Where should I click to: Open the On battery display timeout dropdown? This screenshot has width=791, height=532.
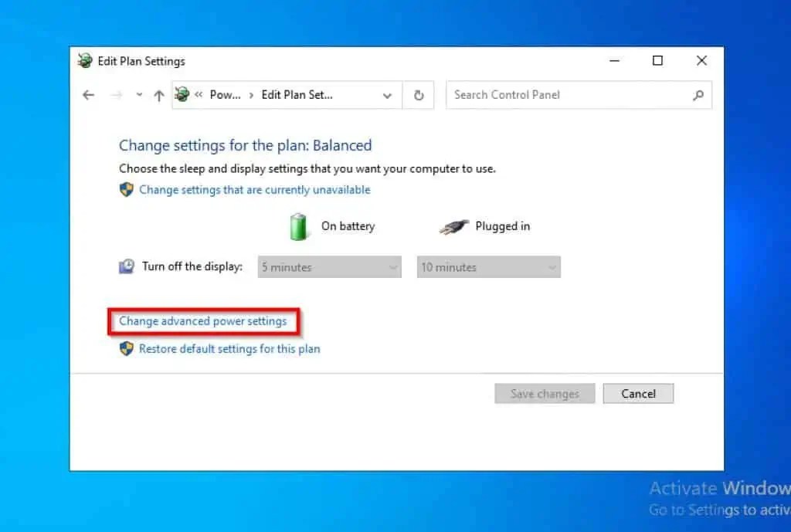(x=329, y=266)
